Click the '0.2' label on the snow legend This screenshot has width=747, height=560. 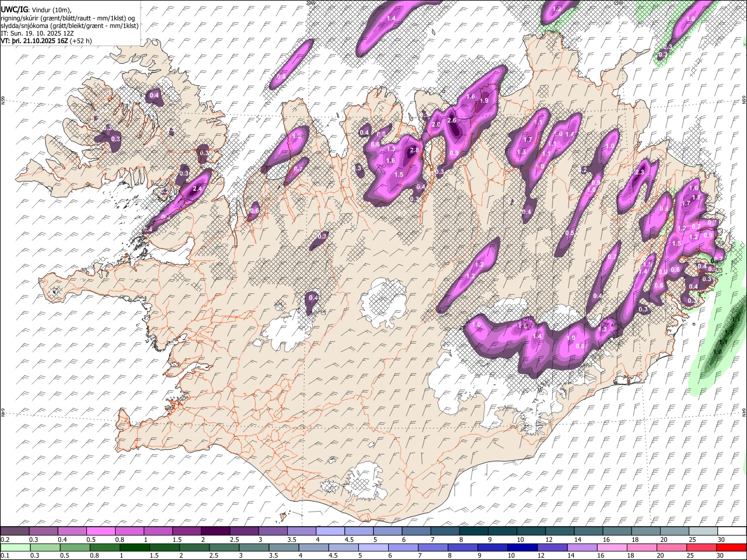point(5,540)
